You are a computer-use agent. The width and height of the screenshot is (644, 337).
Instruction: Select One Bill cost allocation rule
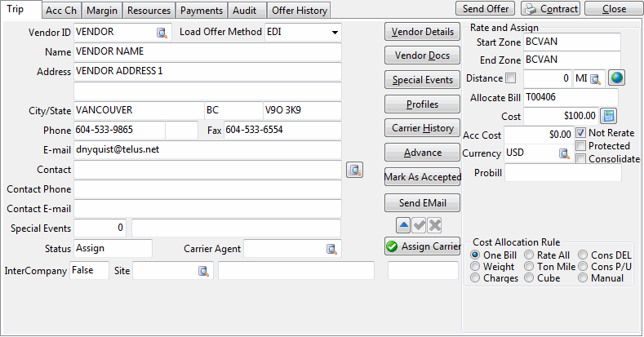click(475, 255)
